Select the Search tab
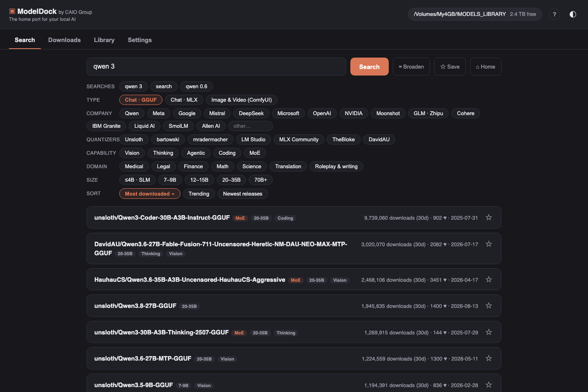The image size is (588, 392). click(25, 40)
